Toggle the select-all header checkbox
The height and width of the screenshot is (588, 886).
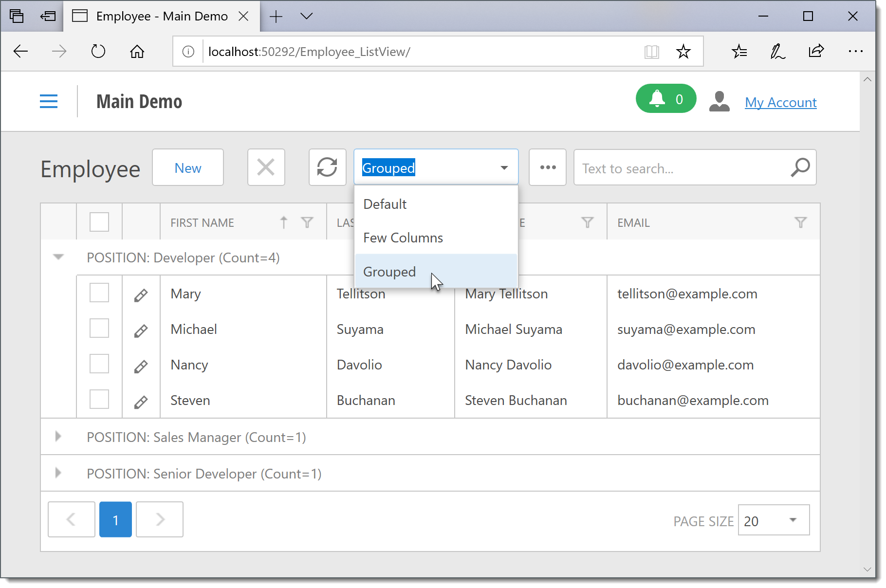click(99, 222)
